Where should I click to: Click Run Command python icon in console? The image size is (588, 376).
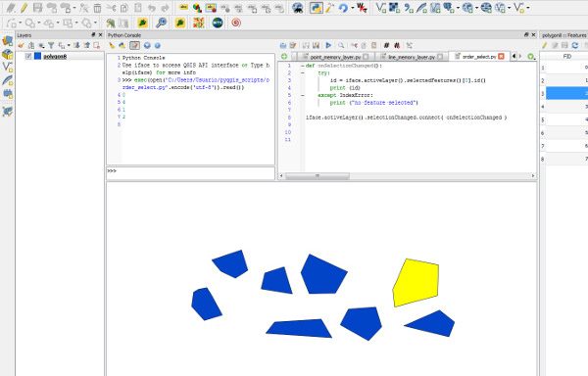pos(122,45)
